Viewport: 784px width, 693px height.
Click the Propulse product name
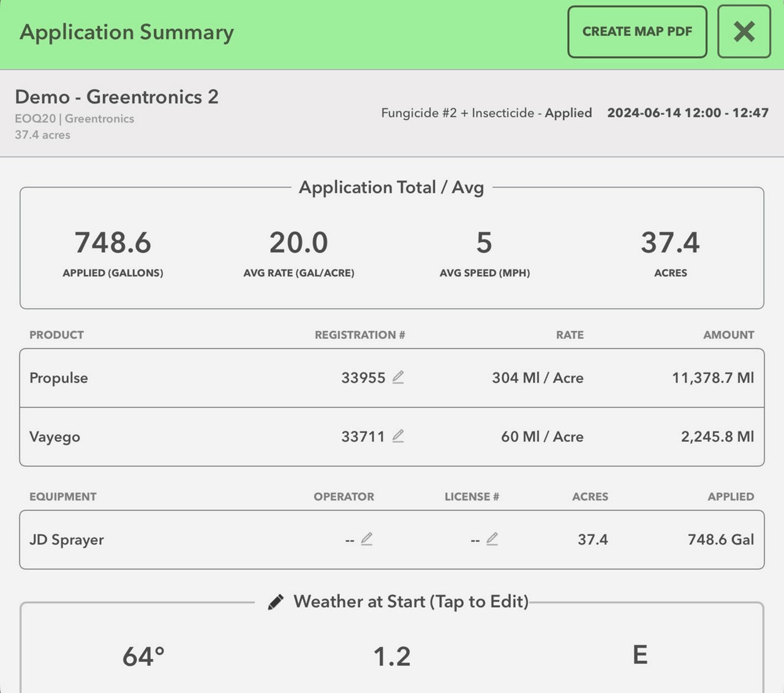59,378
